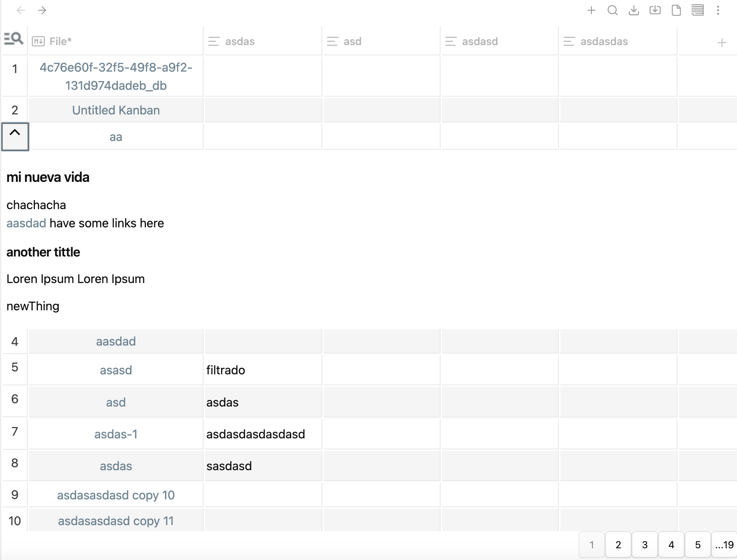Open the 'Untitled Kanban' file link
Viewport: 737px width, 560px height.
coord(116,110)
